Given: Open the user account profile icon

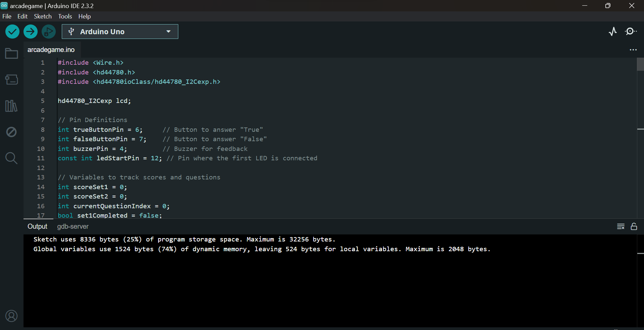Looking at the screenshot, I should point(11,316).
